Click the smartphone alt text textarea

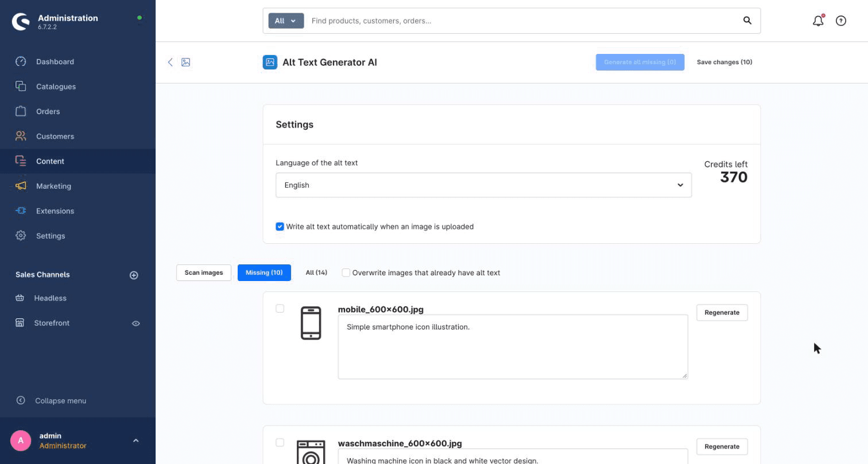click(513, 346)
